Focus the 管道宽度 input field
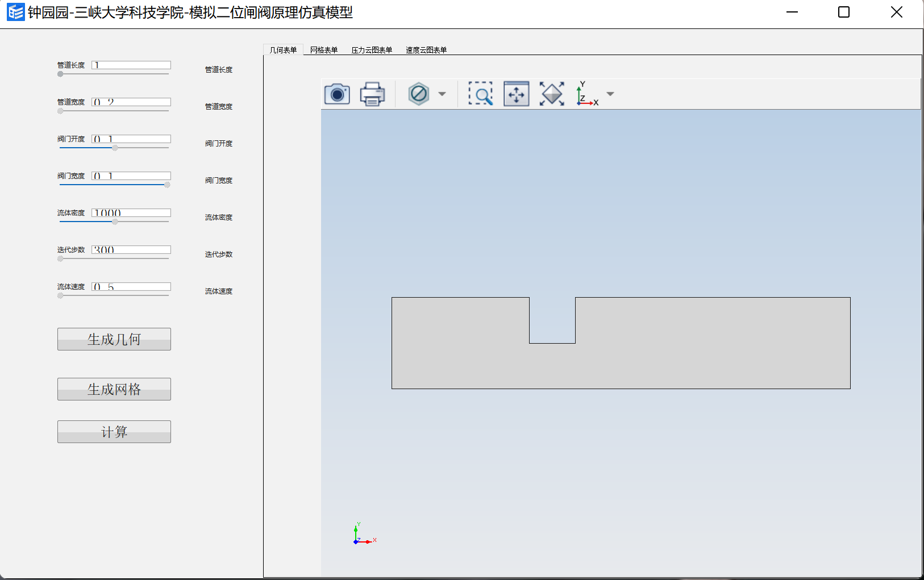Screen dimensions: 924x580 131,102
